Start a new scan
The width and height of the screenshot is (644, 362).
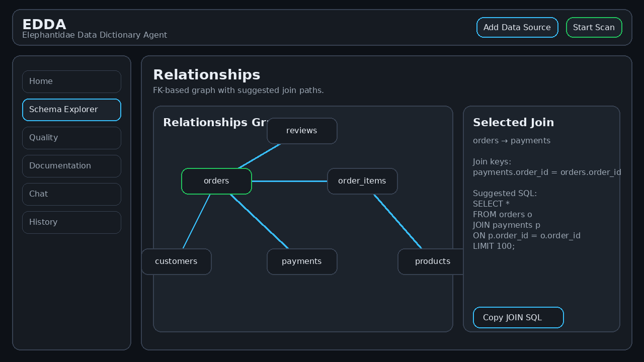pyautogui.click(x=594, y=27)
